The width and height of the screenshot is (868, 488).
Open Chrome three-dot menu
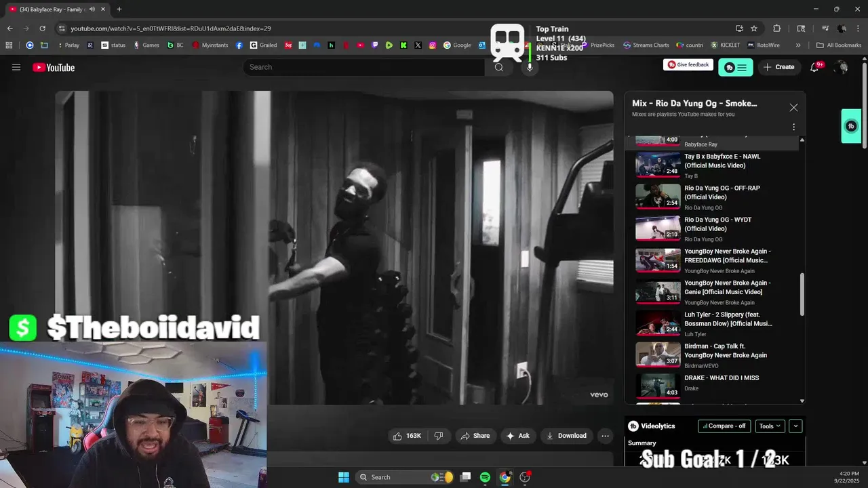point(858,28)
